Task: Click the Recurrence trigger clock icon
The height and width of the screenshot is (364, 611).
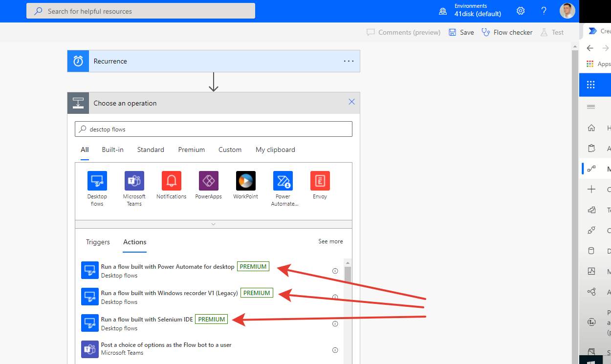Action: coord(78,61)
